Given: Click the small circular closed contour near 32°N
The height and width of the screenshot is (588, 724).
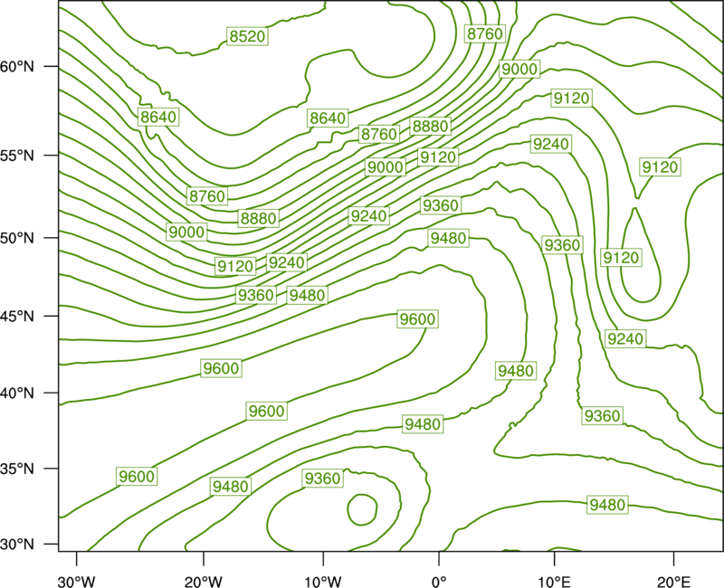Looking at the screenshot, I should [x=362, y=509].
